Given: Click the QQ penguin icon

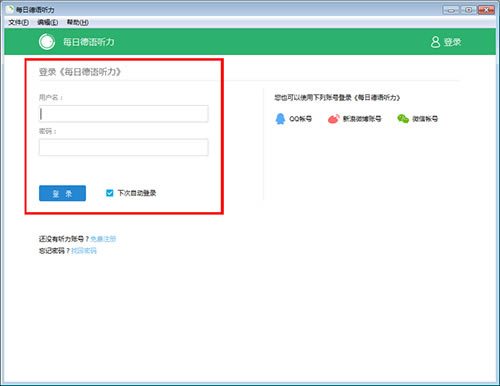Looking at the screenshot, I should click(280, 119).
